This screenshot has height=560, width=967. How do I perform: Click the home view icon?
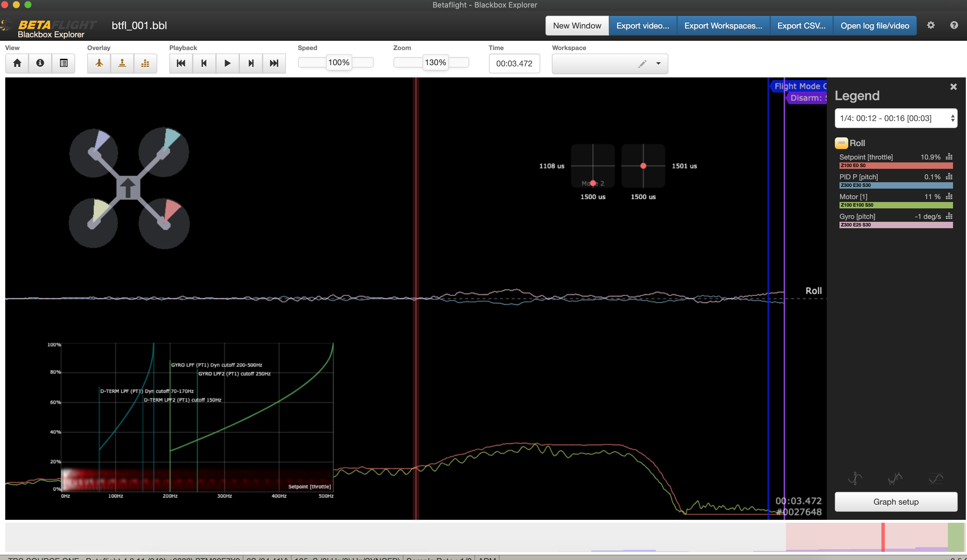17,63
